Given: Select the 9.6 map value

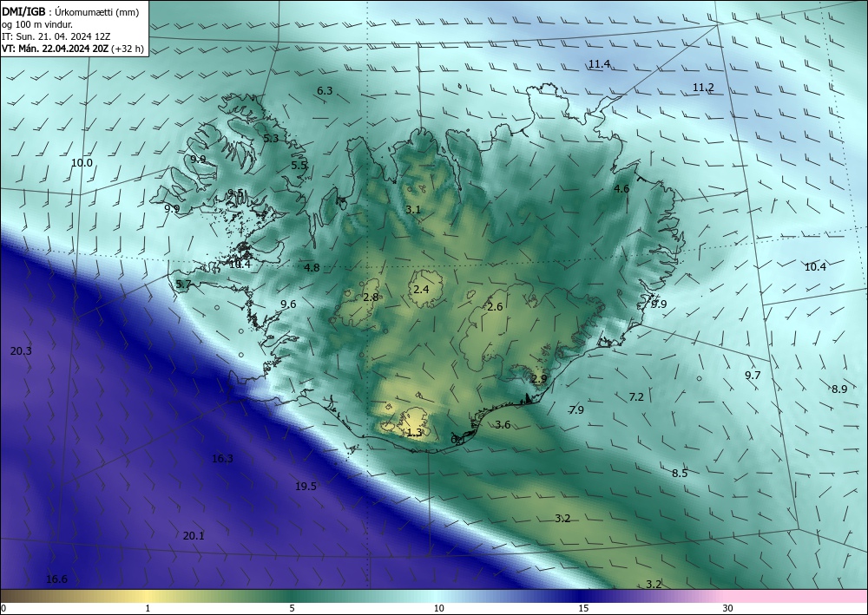Looking at the screenshot, I should (288, 304).
